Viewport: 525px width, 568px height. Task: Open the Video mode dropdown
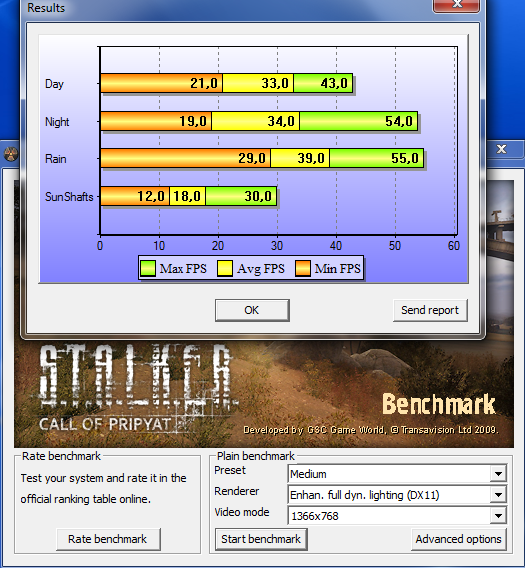click(x=498, y=515)
